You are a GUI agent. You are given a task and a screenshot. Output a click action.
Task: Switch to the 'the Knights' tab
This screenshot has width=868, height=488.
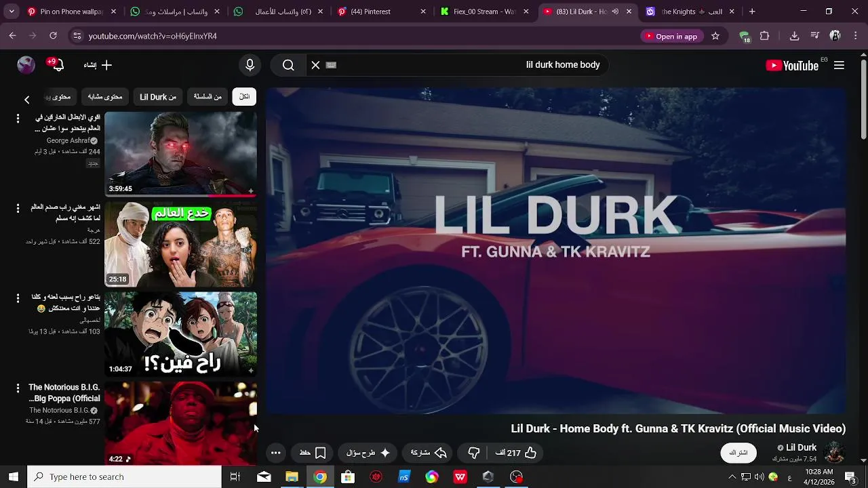point(690,12)
